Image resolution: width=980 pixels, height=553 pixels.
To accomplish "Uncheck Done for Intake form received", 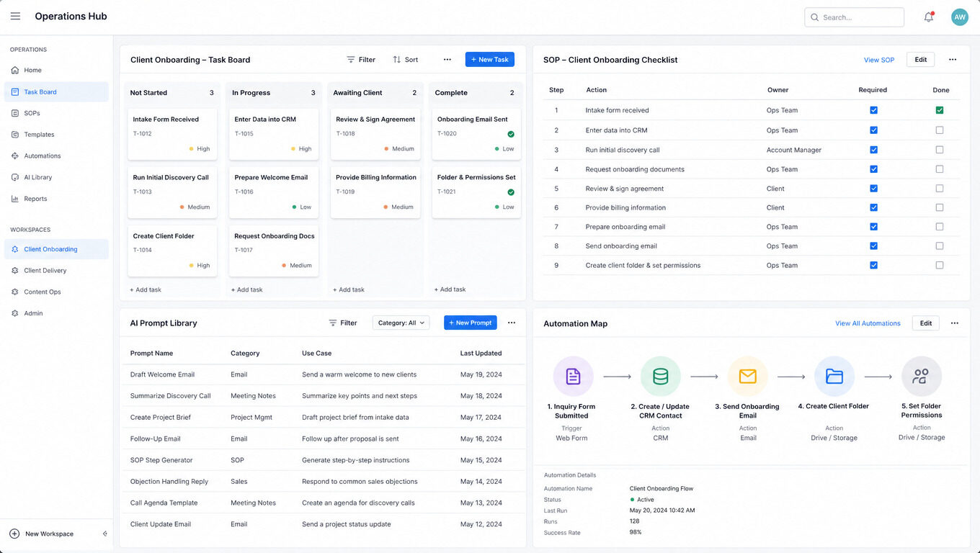I will coord(940,110).
